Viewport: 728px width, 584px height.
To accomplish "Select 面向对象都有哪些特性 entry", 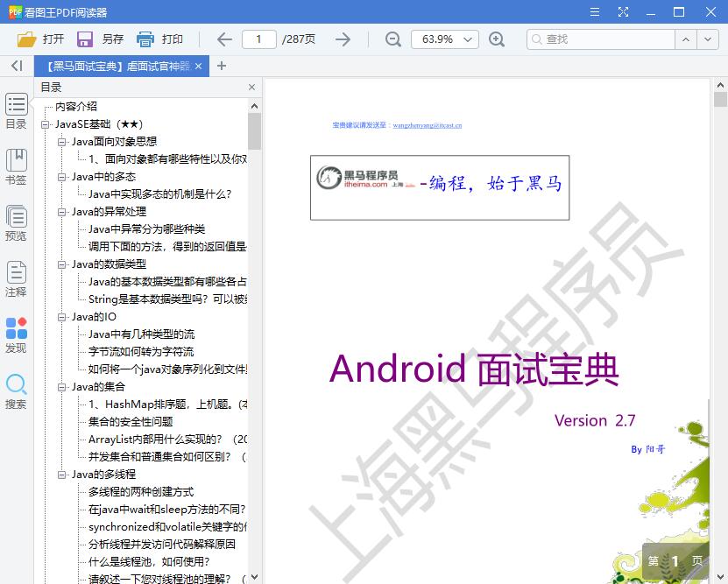I will pos(167,159).
